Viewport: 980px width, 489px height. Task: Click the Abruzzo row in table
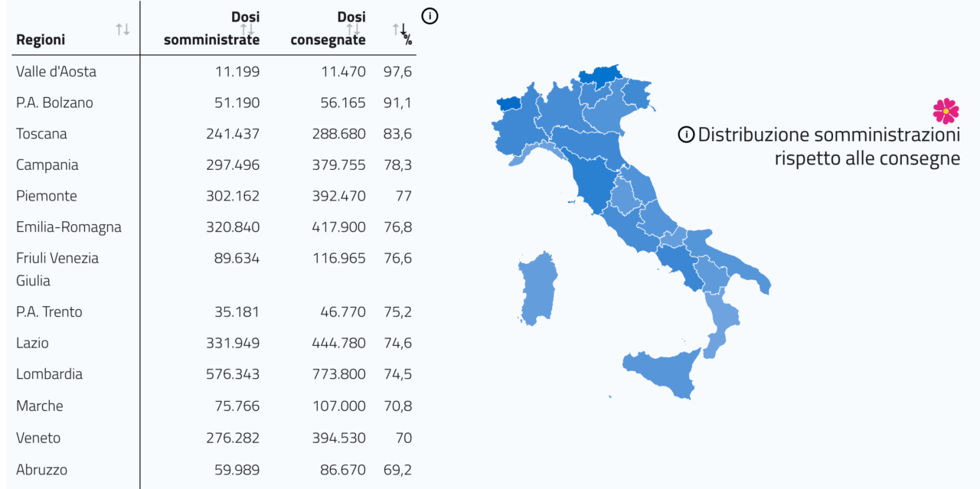click(x=214, y=469)
